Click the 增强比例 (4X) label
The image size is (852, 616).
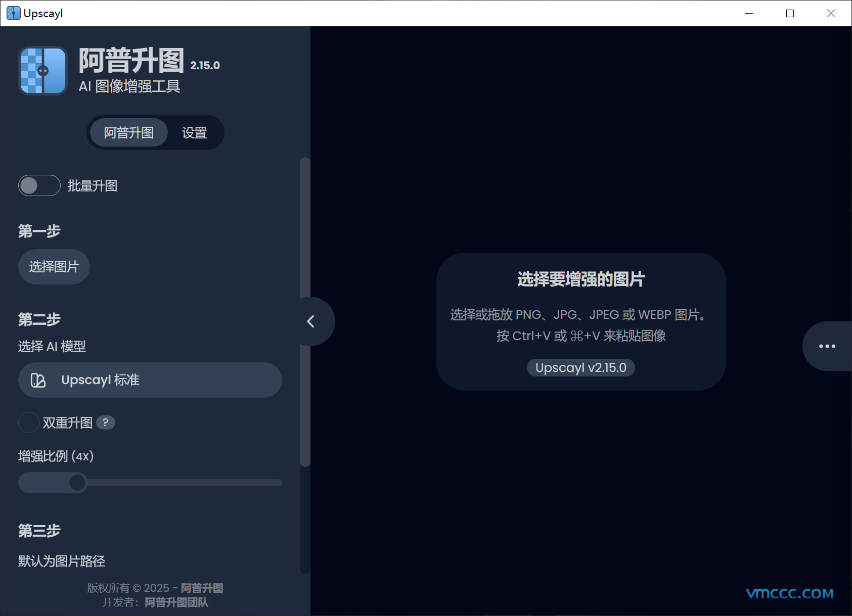[56, 456]
